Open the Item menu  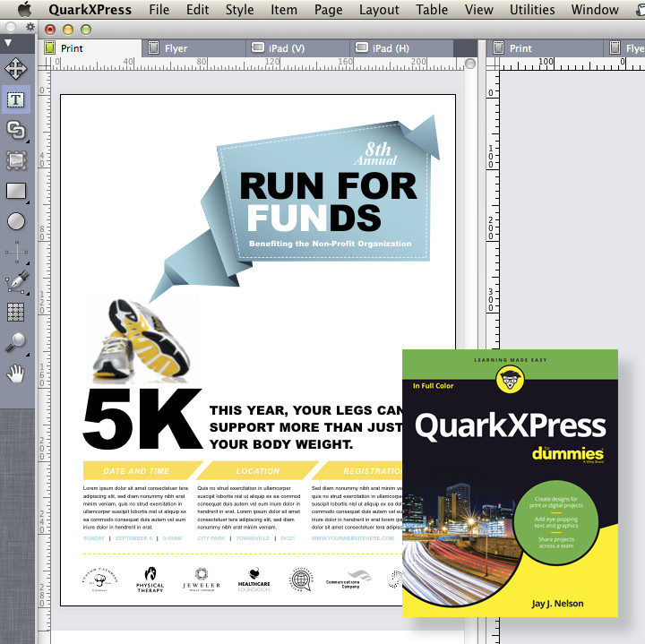pos(284,10)
